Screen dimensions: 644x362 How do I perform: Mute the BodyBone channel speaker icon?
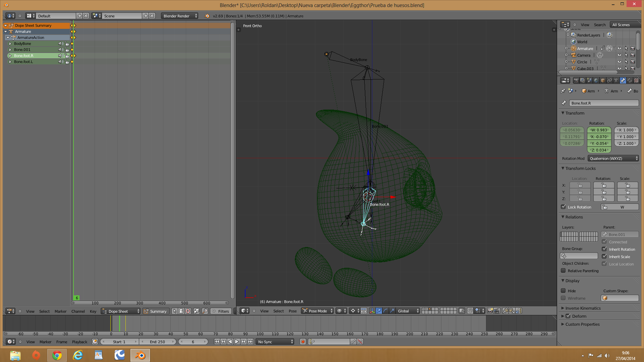(x=60, y=44)
